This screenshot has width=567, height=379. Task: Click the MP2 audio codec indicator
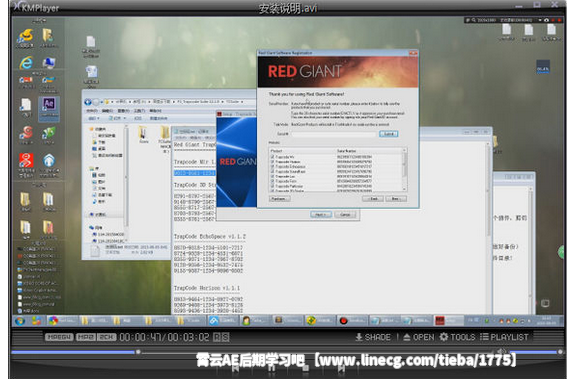86,337
